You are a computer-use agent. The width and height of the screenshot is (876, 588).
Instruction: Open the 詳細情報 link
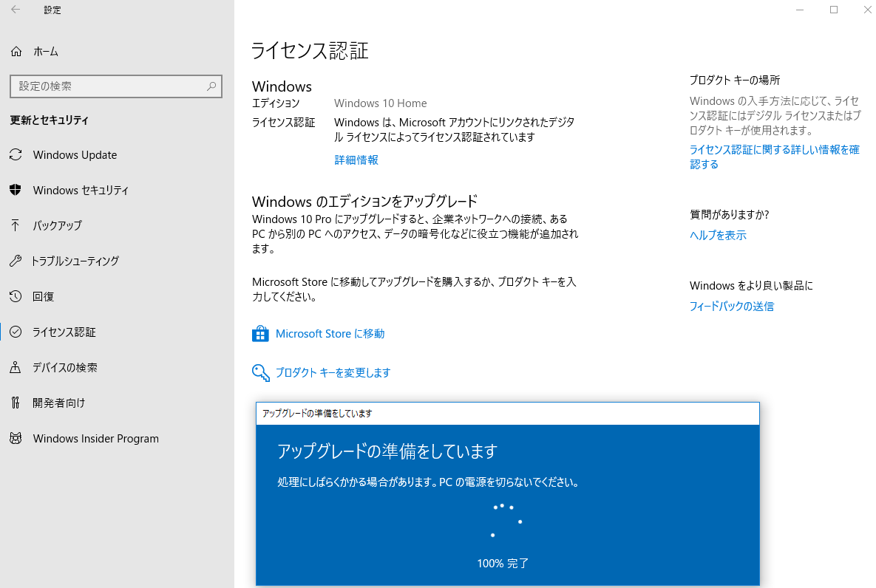[x=356, y=160]
